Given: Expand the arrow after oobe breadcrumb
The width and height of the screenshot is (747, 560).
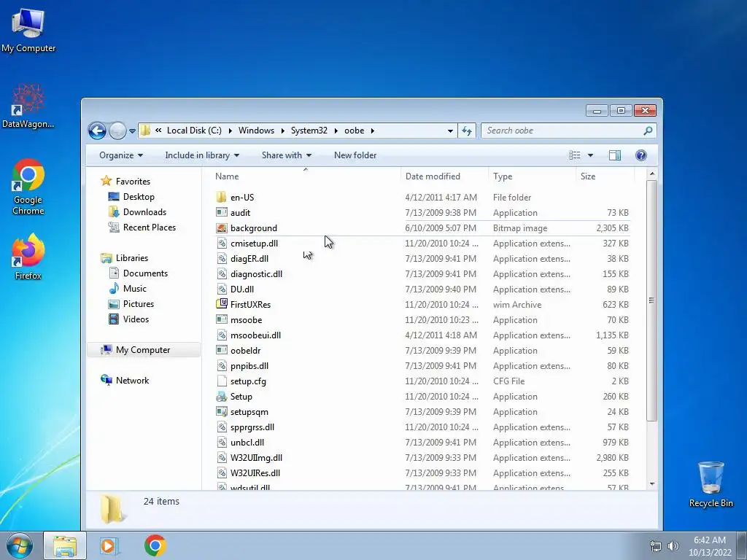Looking at the screenshot, I should tap(373, 131).
